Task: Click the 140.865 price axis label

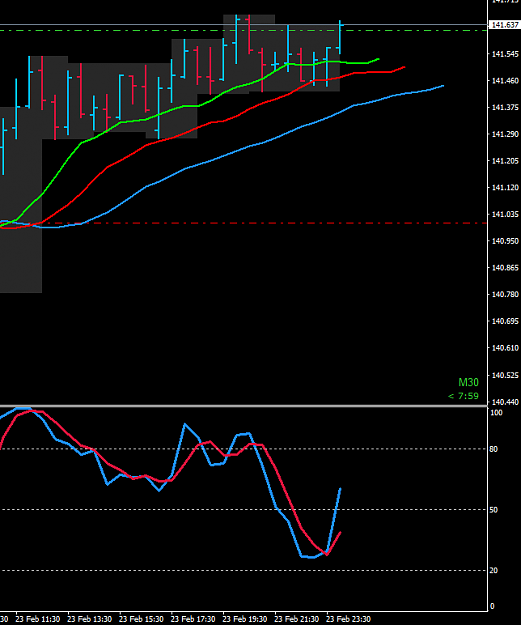Action: (505, 267)
